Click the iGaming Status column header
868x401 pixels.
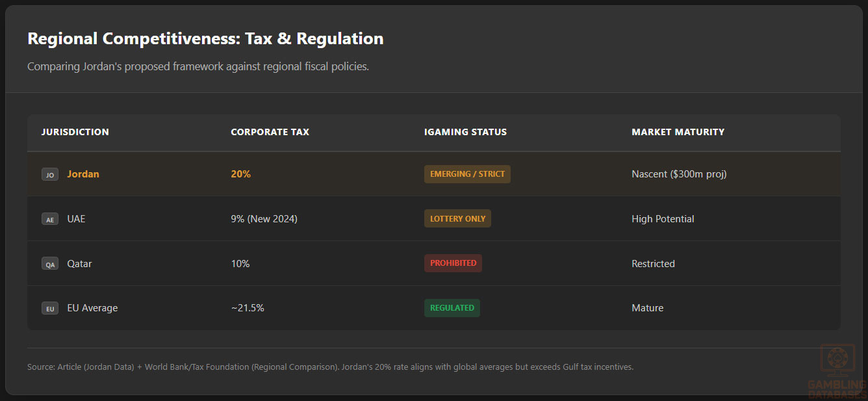click(465, 132)
